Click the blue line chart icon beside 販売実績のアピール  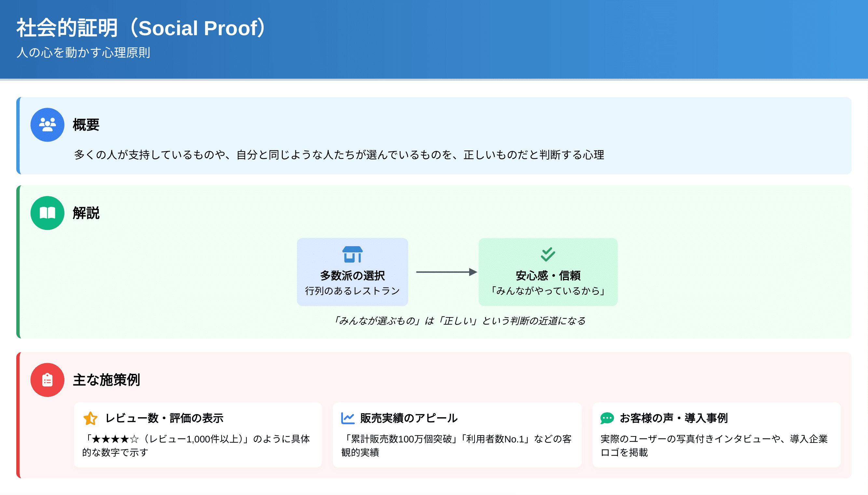[x=348, y=418]
